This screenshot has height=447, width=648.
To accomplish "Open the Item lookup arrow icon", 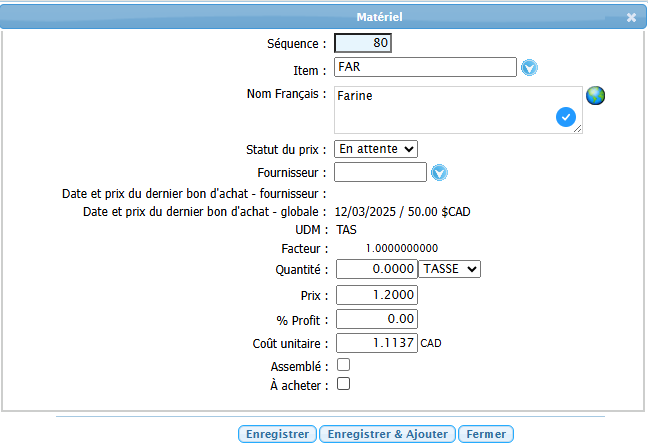I will click(x=530, y=68).
